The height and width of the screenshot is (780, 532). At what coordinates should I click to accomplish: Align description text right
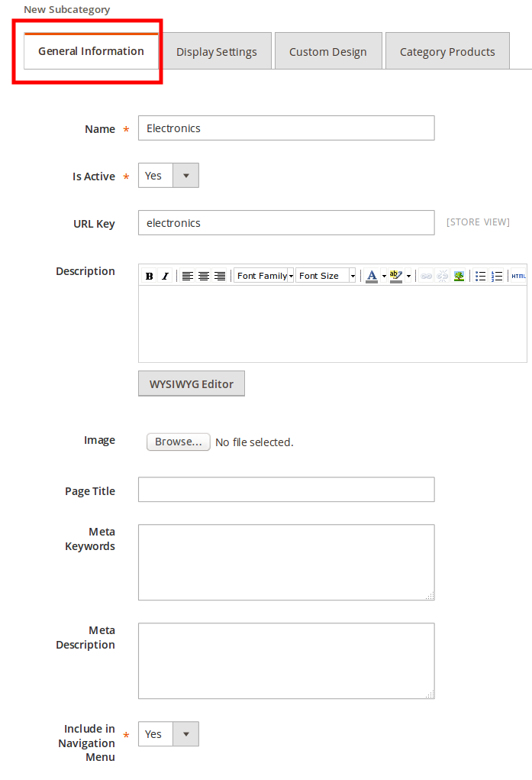[220, 276]
